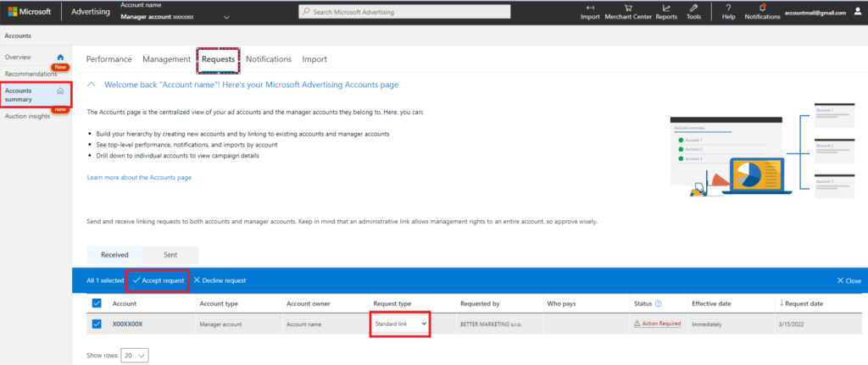Click the Immediately effective date cell
Image resolution: width=868 pixels, height=365 pixels.
(x=706, y=324)
